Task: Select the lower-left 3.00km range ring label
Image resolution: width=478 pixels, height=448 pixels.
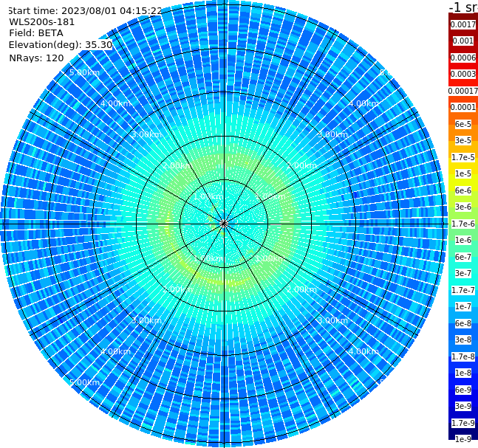Action: click(146, 320)
